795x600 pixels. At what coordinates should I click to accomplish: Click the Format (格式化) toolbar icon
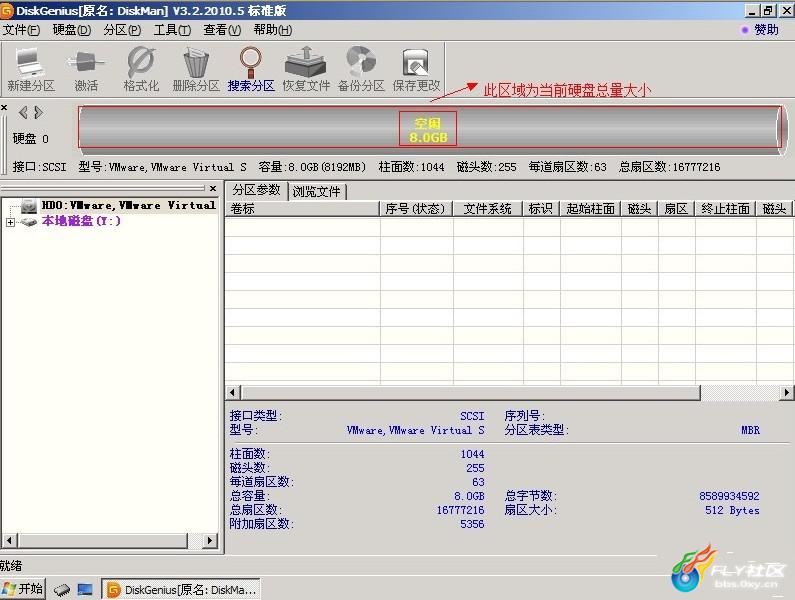tap(141, 69)
